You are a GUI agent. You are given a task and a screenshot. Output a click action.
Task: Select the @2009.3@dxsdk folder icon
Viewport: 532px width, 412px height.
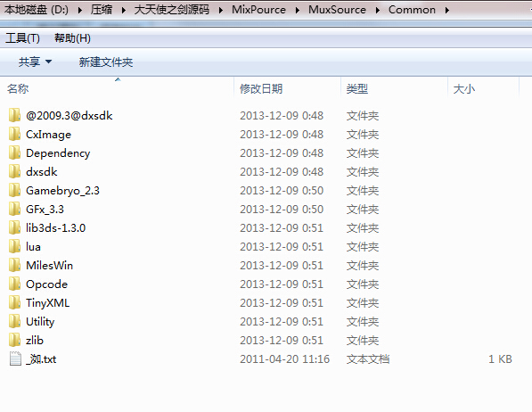[x=14, y=115]
